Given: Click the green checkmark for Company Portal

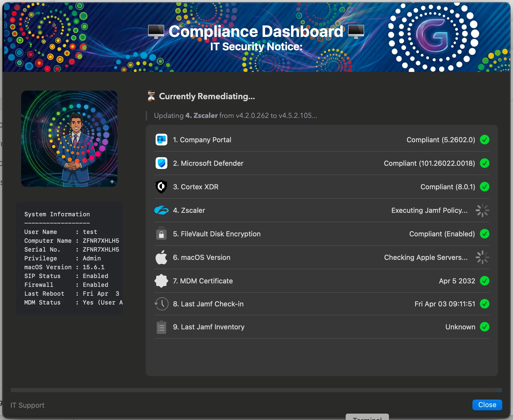Looking at the screenshot, I should [484, 140].
